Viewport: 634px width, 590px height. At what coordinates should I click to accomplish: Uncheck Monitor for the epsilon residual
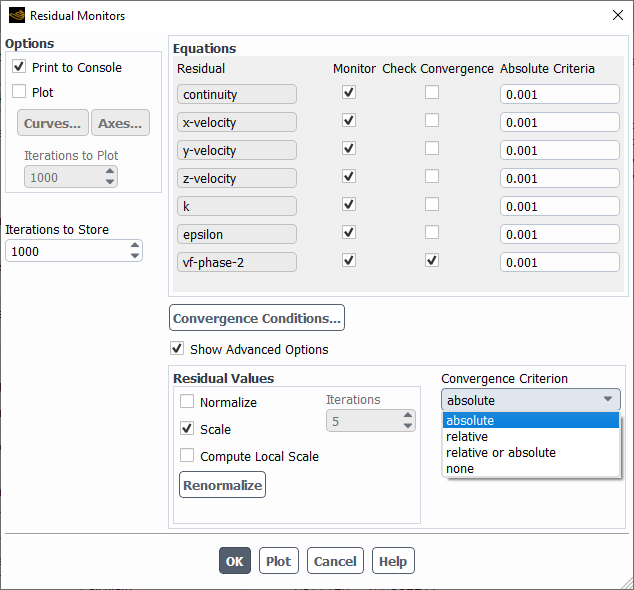[x=348, y=233]
